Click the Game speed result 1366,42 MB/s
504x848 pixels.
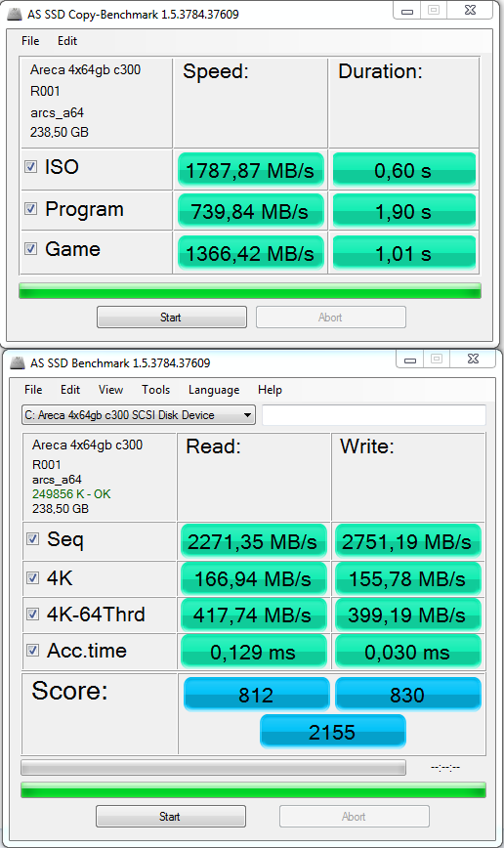point(250,253)
